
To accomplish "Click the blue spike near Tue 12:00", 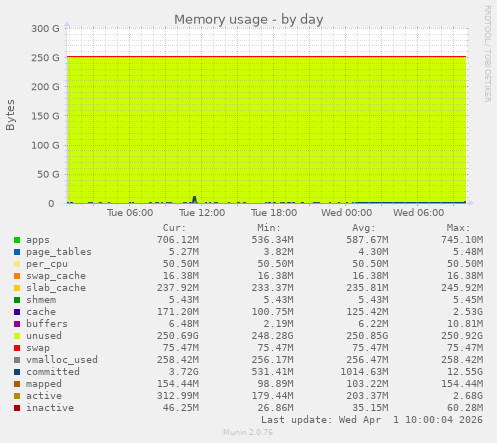I will 194,199.
